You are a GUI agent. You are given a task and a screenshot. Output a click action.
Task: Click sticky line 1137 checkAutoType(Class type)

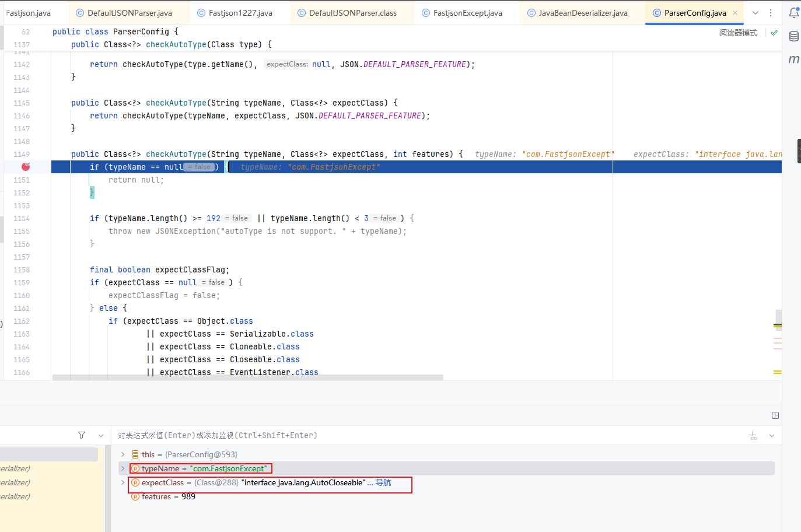click(172, 44)
